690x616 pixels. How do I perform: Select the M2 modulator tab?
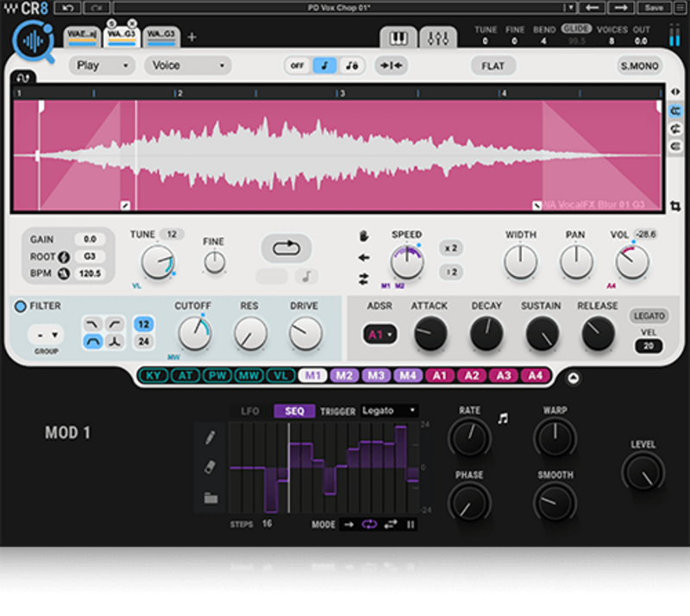coord(344,375)
